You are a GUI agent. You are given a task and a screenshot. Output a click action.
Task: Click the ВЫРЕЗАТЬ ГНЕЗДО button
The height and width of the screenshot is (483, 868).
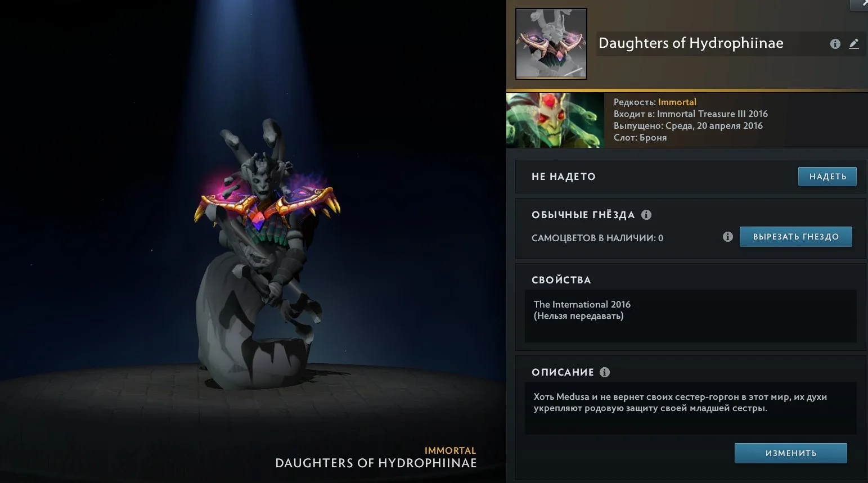click(x=796, y=237)
